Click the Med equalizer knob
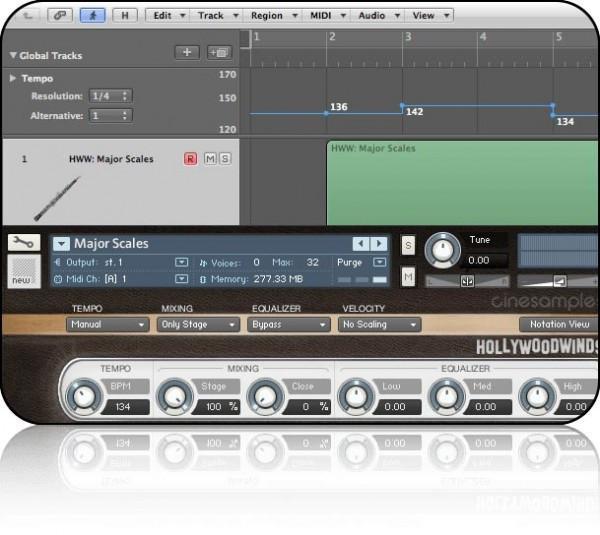The image size is (600, 535). [447, 397]
